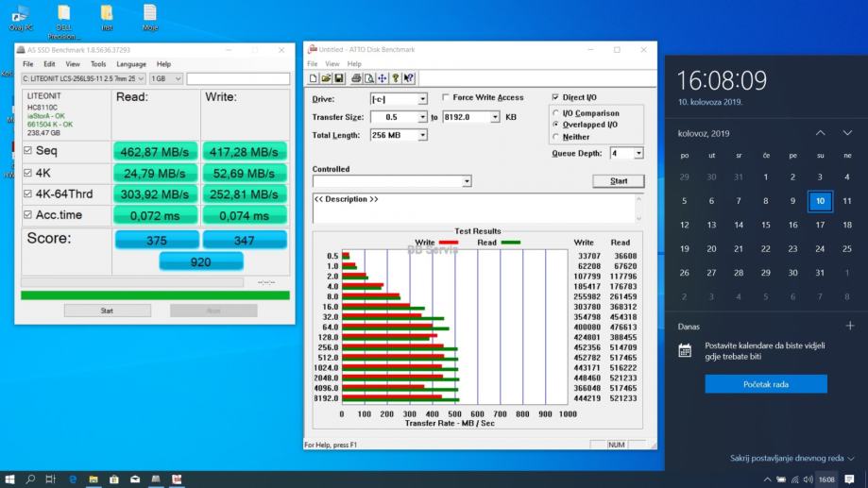Uncheck the 4K test checkbox
Image resolution: width=868 pixels, height=488 pixels.
coord(27,173)
